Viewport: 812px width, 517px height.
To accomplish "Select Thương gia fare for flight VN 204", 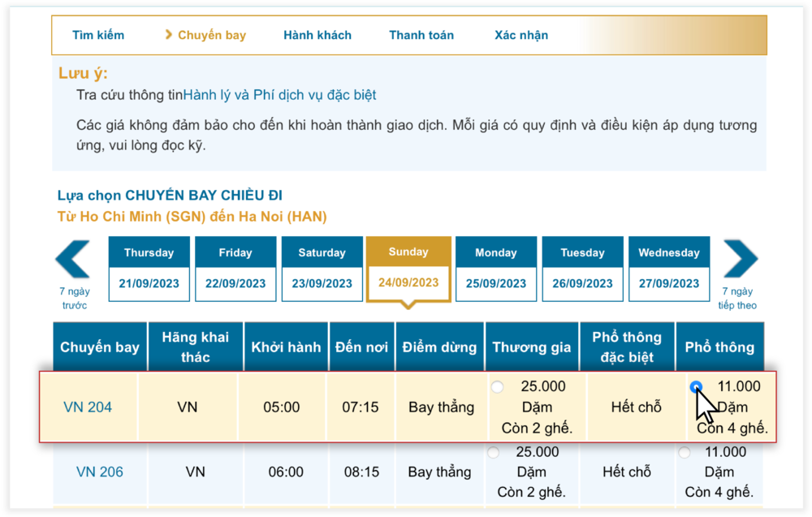I will tap(496, 387).
